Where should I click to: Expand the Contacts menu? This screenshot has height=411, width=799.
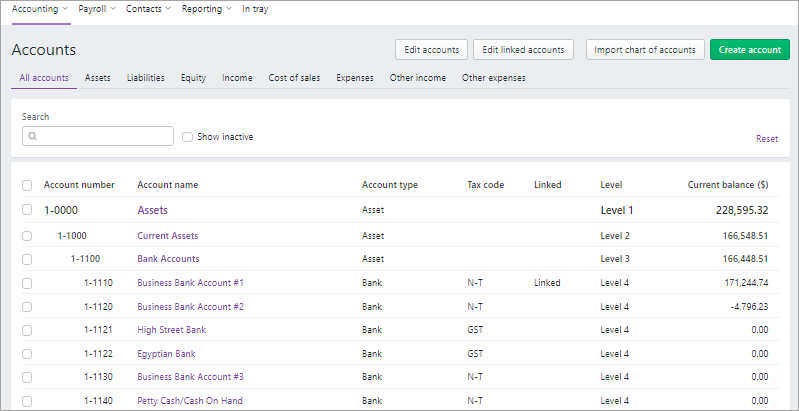click(148, 8)
